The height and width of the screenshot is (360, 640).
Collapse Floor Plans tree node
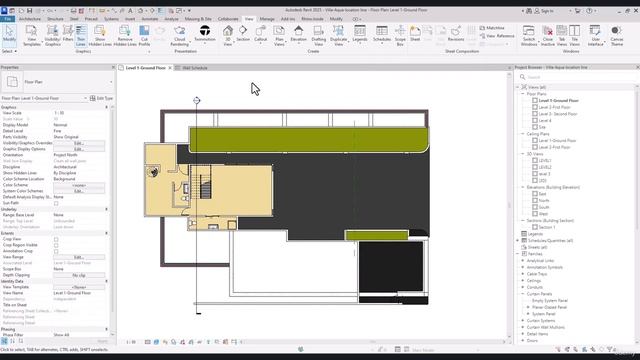tap(523, 94)
